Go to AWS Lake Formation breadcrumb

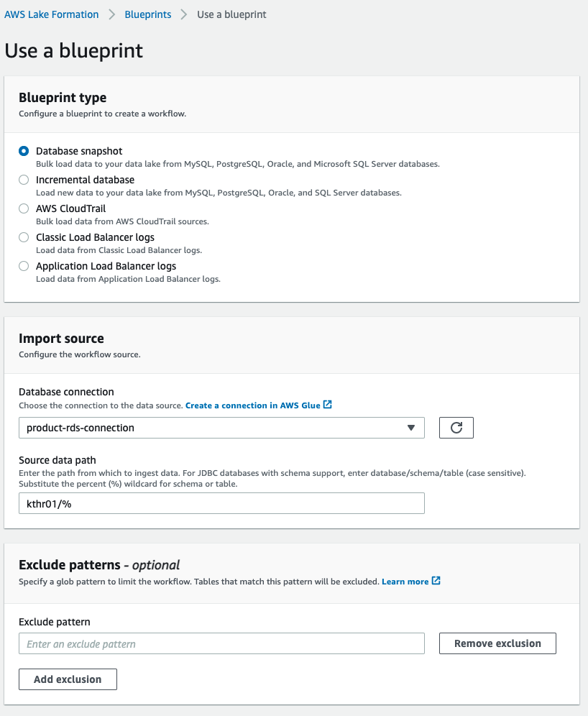[x=52, y=14]
